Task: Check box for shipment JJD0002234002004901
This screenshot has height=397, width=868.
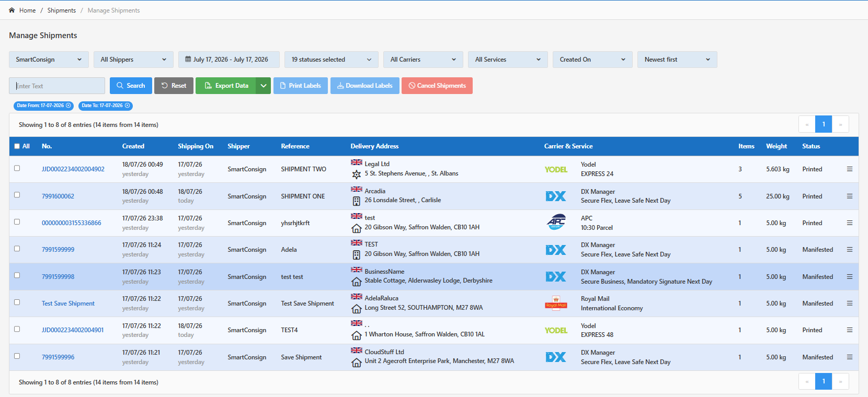Action: pos(17,329)
